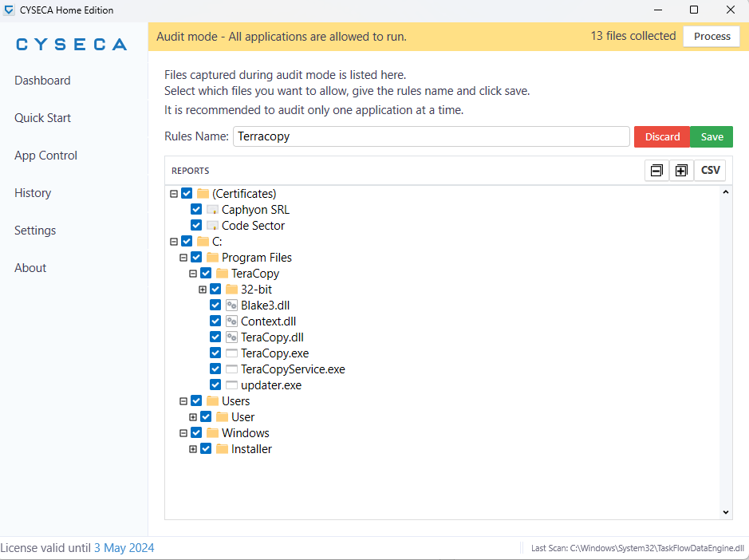Uncheck the Code Sector checkbox
This screenshot has width=749, height=560.
tap(196, 226)
